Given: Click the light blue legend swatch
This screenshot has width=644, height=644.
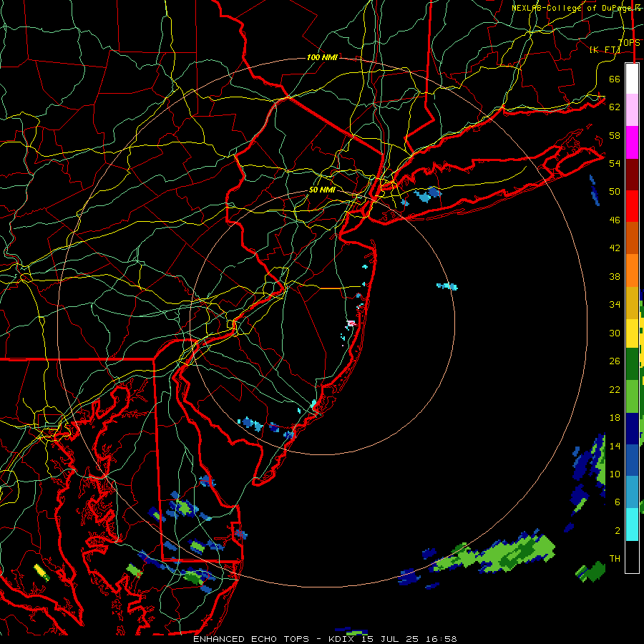Looking at the screenshot, I should tap(632, 492).
